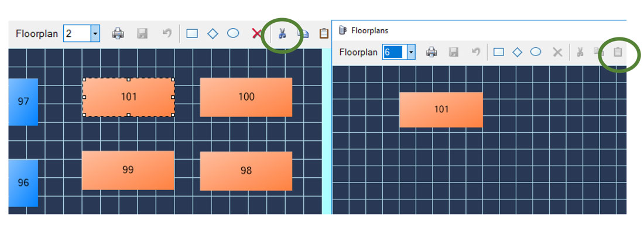Open Floorplan dropdown showing 6
This screenshot has height=234, width=644.
pos(411,52)
